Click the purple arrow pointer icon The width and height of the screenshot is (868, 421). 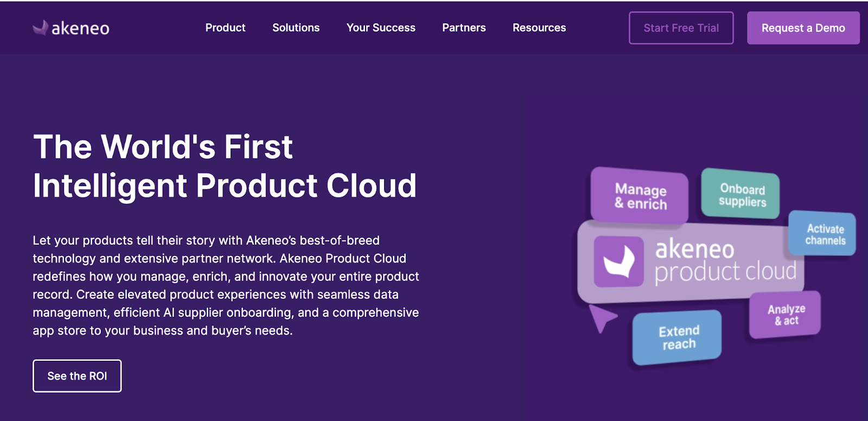click(601, 317)
